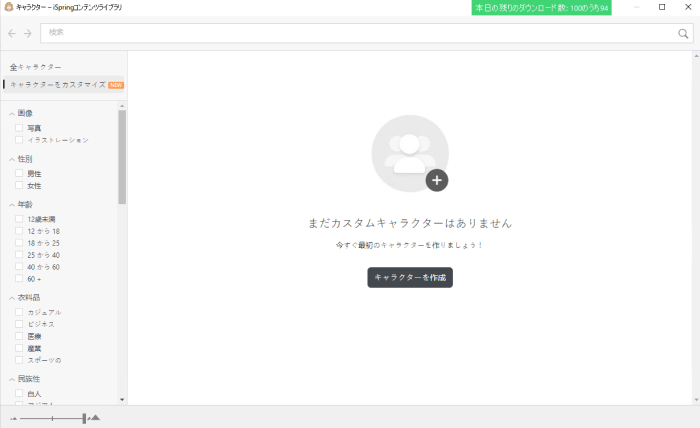Collapse the 性別 filter group
Screen dimensions: 700x428
coord(12,159)
